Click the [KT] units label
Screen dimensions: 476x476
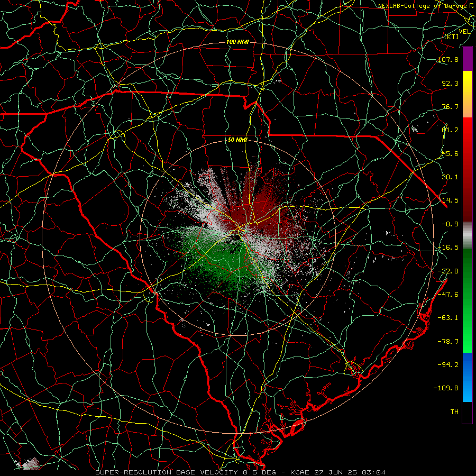coord(452,36)
